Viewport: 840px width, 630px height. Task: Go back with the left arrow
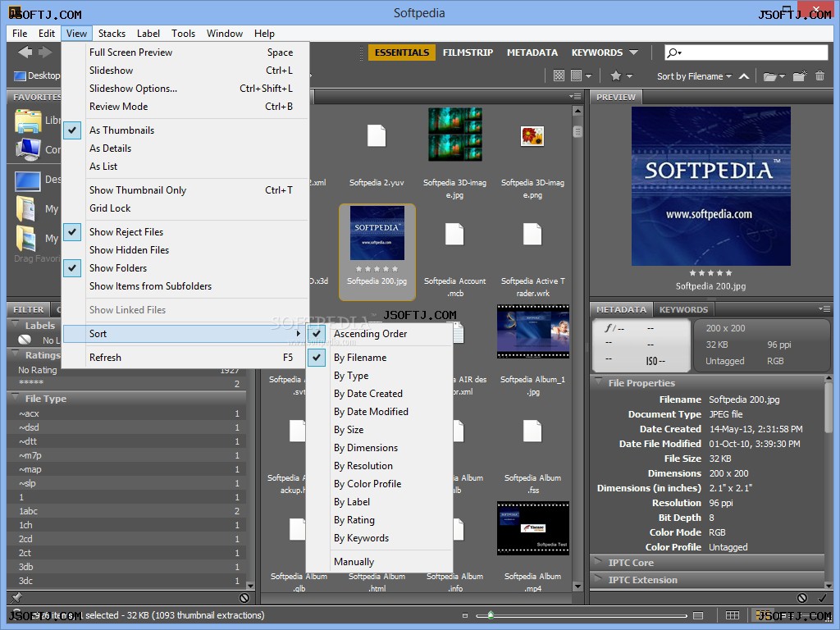25,52
